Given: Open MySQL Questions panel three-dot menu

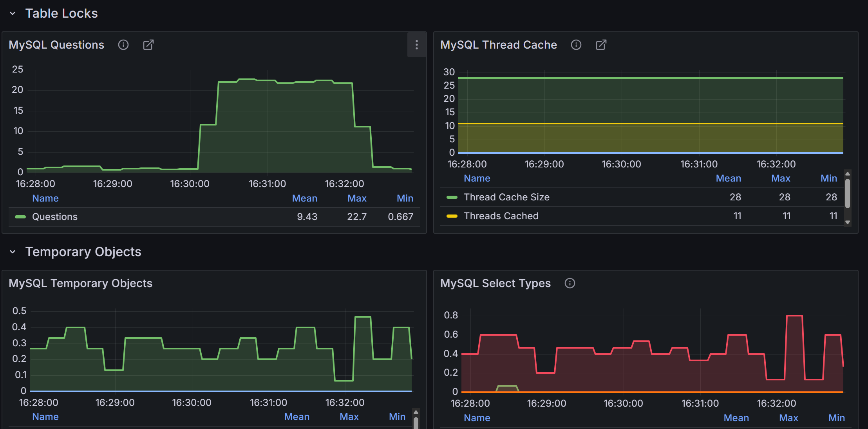Looking at the screenshot, I should click(417, 45).
